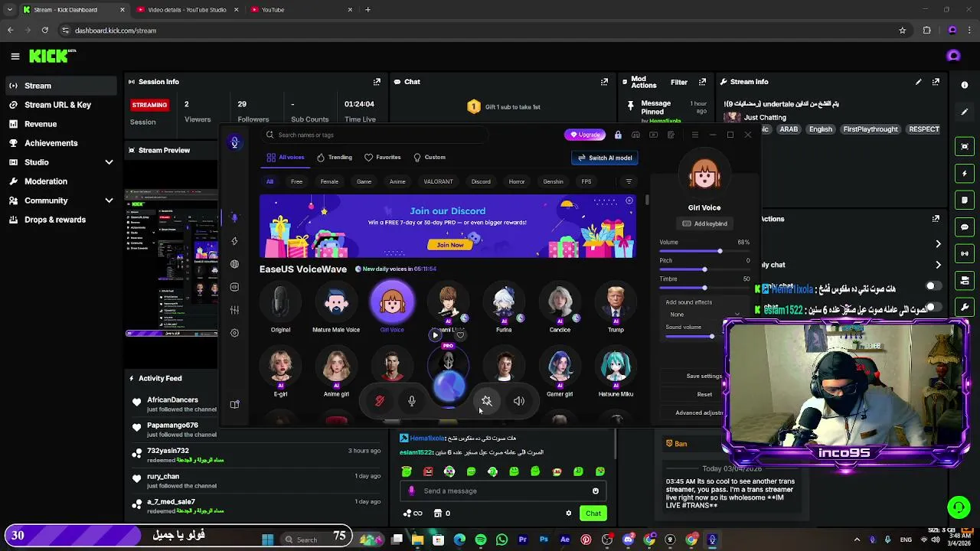Toggle the speaker hear-myself button

point(518,401)
